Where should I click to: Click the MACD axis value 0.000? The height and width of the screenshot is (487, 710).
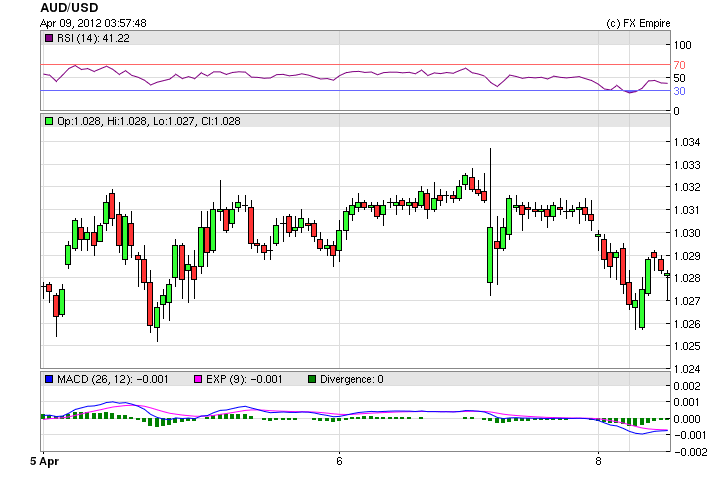687,419
